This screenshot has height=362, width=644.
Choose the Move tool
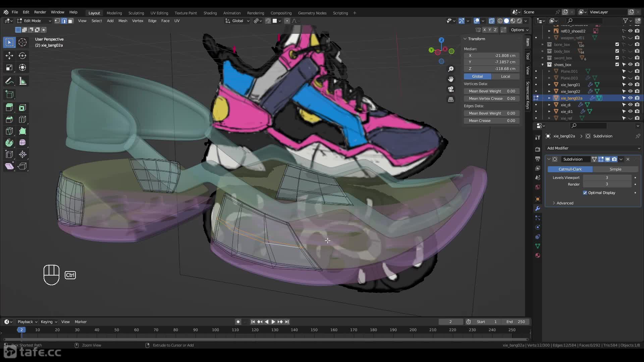pos(9,56)
